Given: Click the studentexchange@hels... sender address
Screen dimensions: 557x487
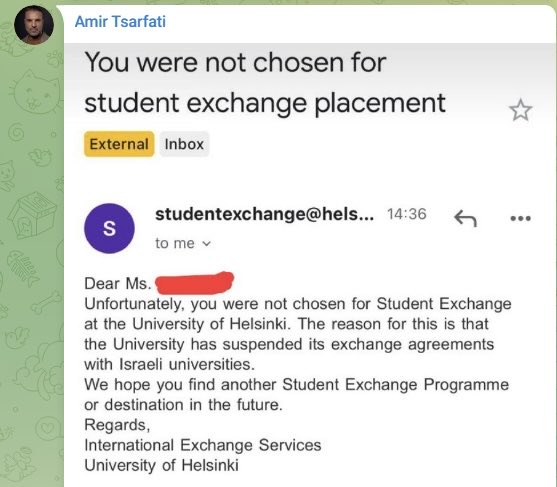Looking at the screenshot, I should pyautogui.click(x=264, y=214).
